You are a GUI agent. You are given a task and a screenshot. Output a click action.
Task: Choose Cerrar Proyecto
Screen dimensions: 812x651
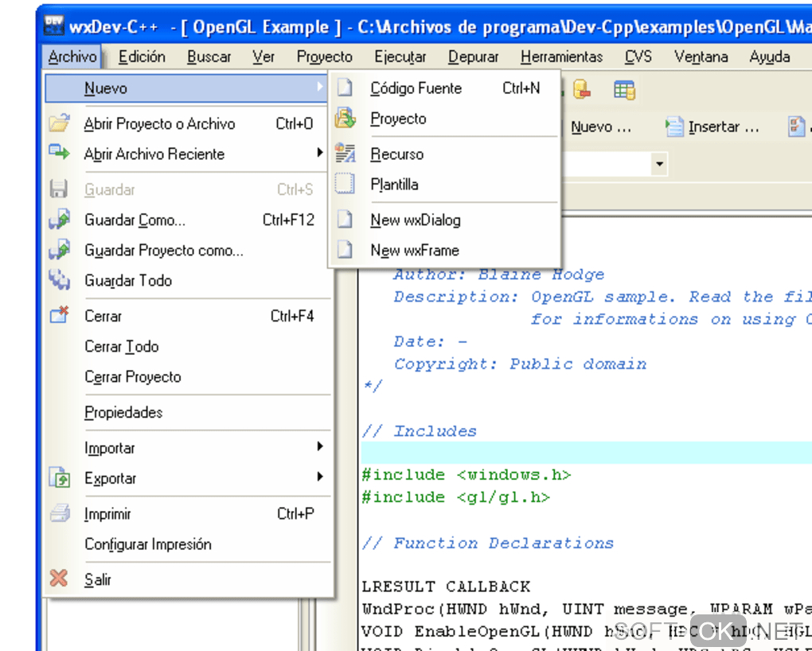[x=186, y=376]
